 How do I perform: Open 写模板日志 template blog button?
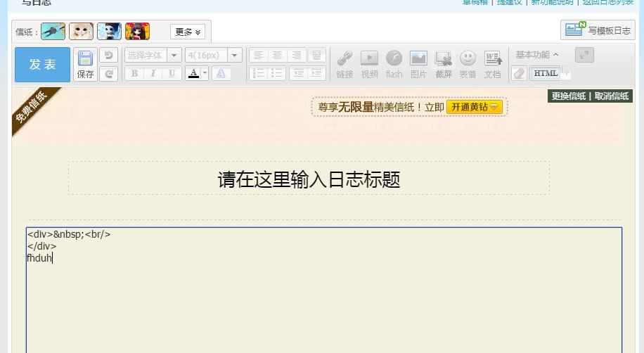point(598,30)
